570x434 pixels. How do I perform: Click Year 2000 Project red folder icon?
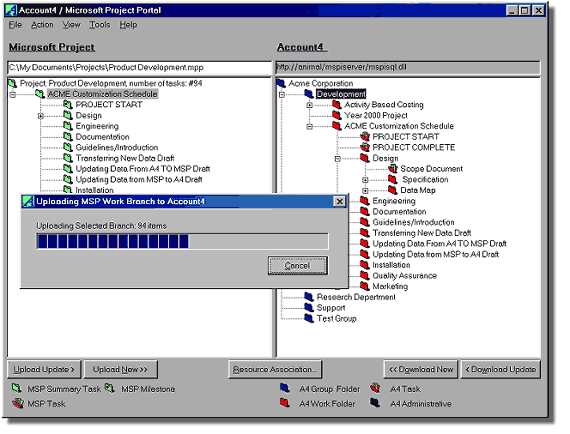click(337, 115)
